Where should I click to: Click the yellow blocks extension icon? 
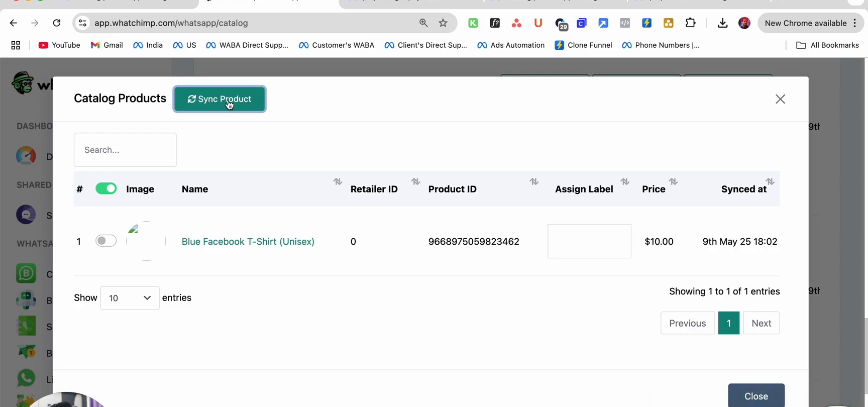668,23
